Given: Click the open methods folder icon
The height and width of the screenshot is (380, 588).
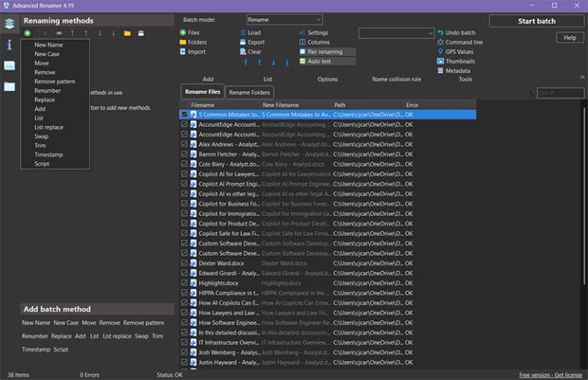Looking at the screenshot, I should pos(127,34).
